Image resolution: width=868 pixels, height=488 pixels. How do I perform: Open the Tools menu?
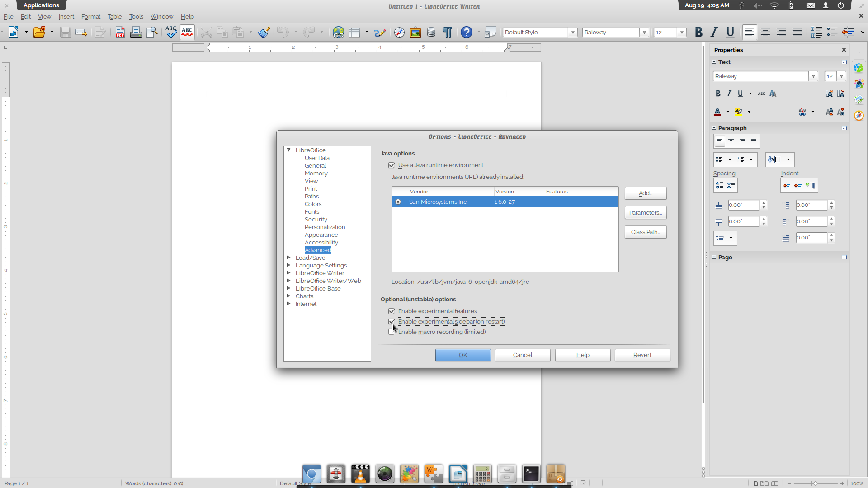pos(136,16)
